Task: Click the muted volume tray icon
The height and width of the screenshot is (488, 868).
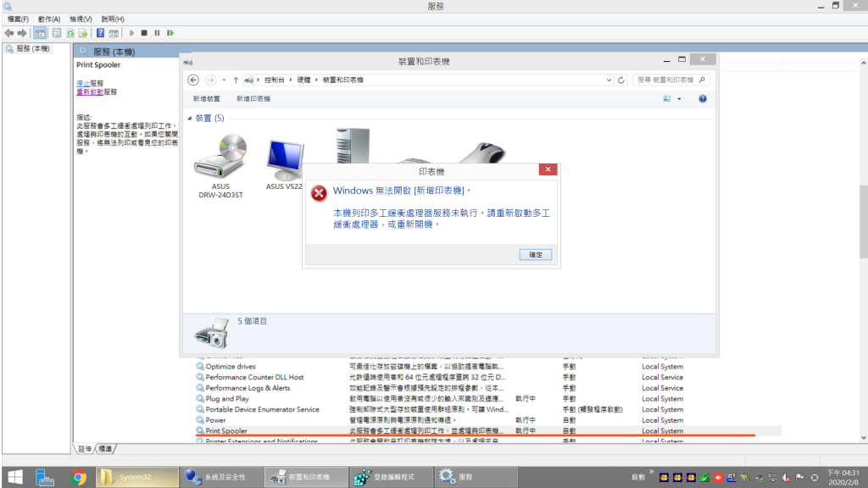Action: [x=786, y=478]
